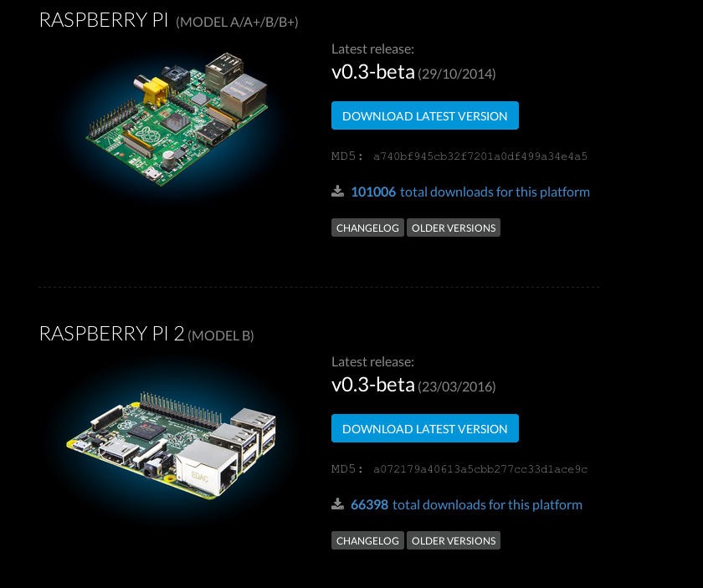Click v0.3-beta version dated 29/10/2014
Viewport: 703px width, 588px height.
(373, 72)
